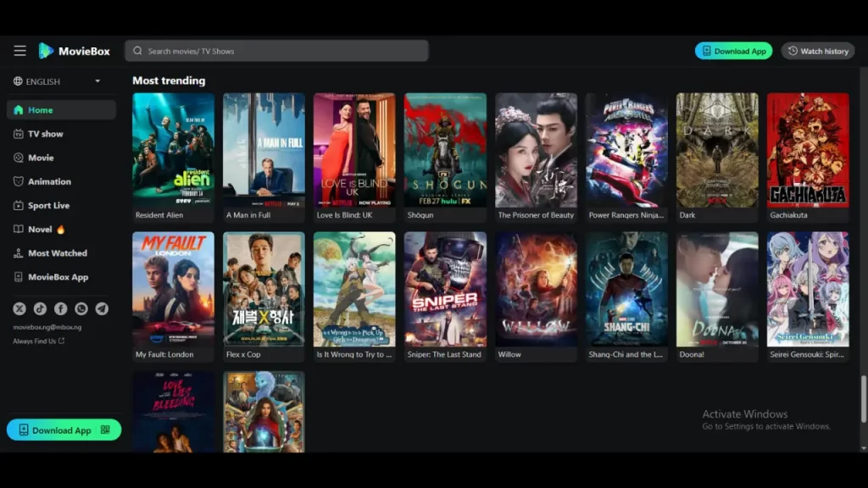Click the QR code icon on Download App

[x=105, y=430]
